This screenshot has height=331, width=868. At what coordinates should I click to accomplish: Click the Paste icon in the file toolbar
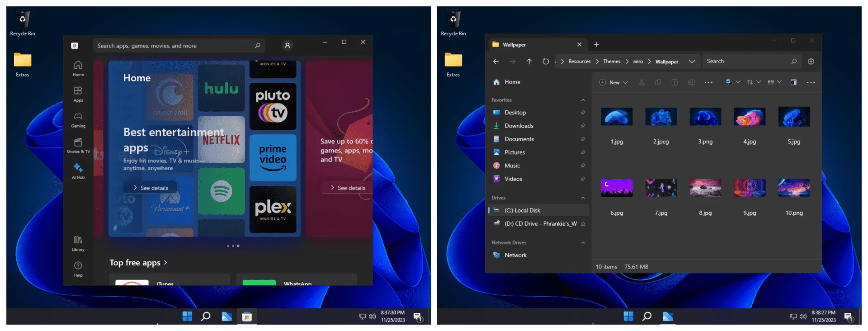pos(675,82)
